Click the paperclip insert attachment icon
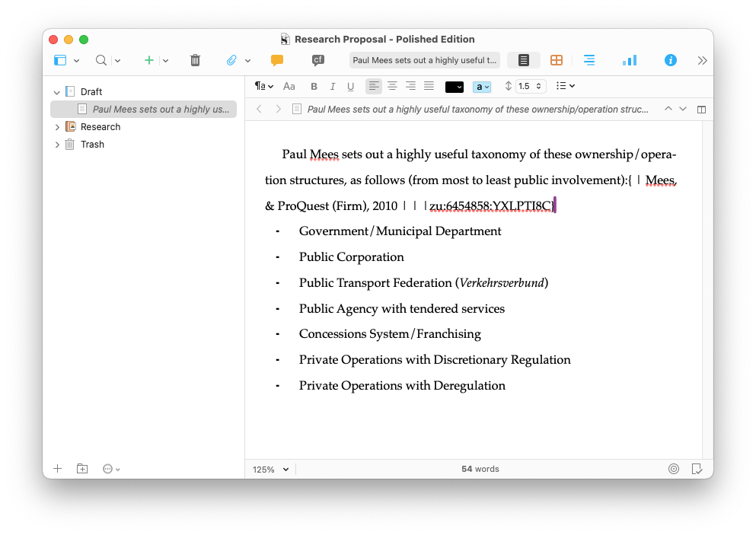This screenshot has width=756, height=535. (x=232, y=60)
